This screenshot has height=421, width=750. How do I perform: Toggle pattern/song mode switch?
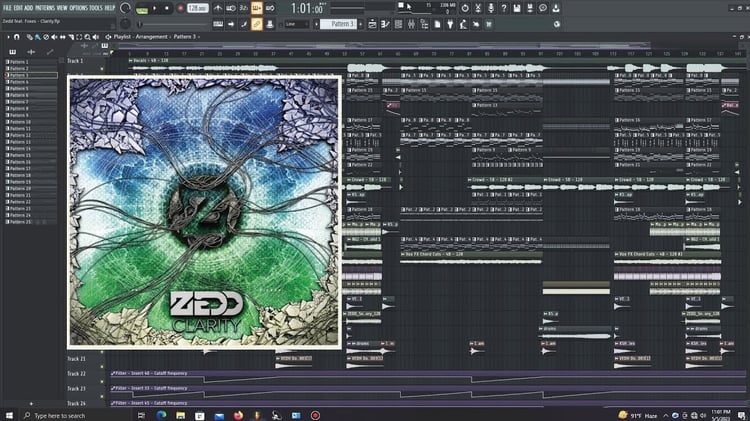(142, 8)
